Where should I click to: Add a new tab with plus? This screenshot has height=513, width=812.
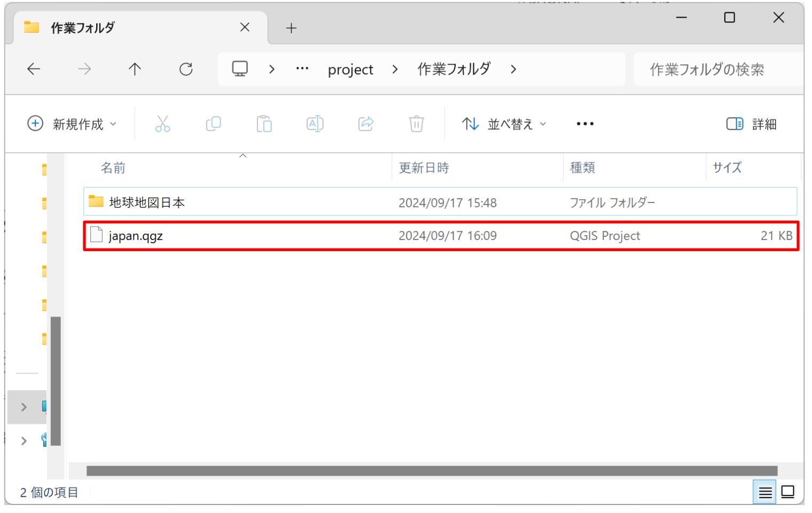[291, 28]
